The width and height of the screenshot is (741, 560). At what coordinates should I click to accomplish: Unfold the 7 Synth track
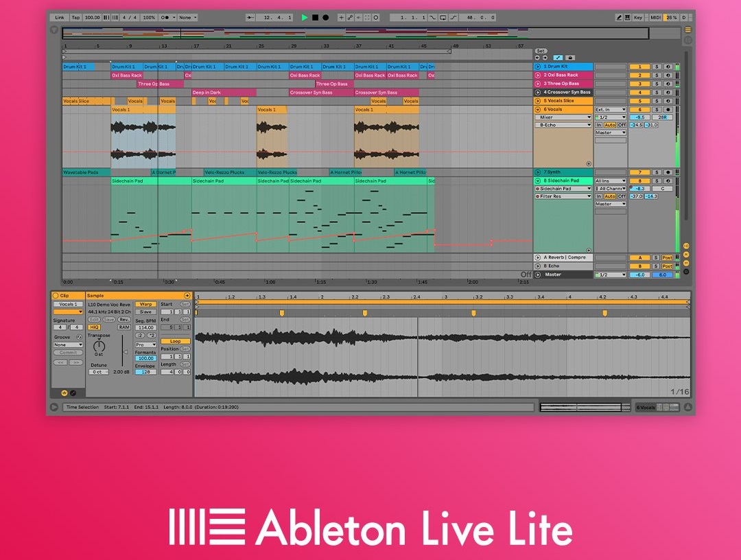tap(538, 172)
